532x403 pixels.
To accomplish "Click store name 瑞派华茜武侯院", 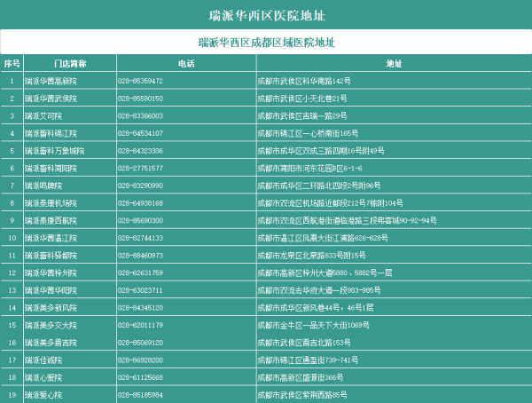I will (x=51, y=99).
